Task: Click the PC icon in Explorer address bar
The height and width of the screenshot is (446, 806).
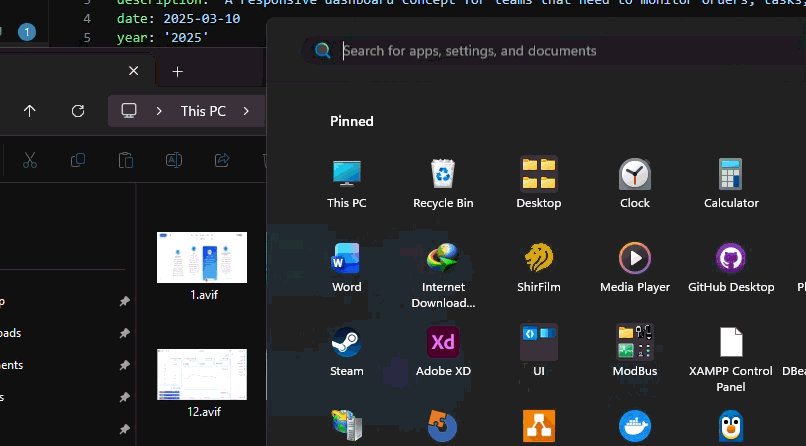Action: [129, 111]
